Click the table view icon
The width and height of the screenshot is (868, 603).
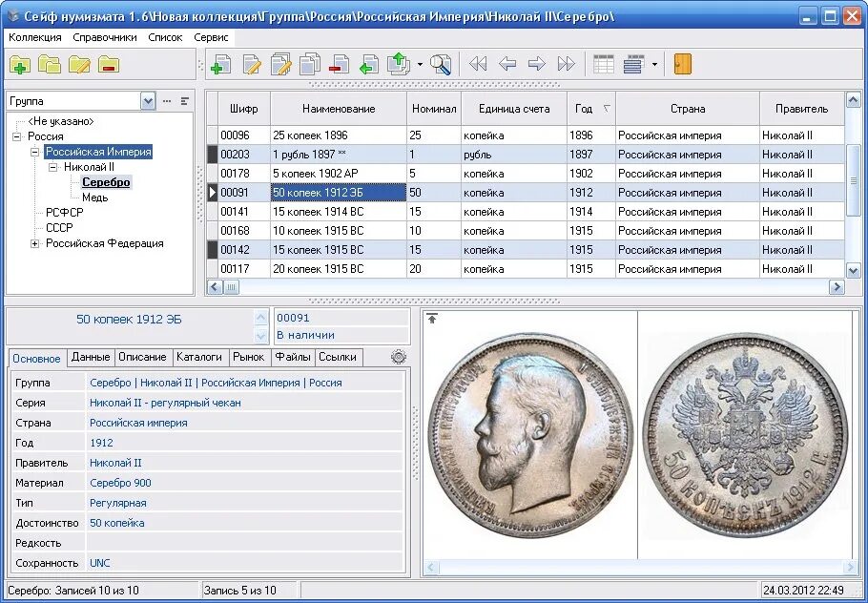tap(604, 64)
